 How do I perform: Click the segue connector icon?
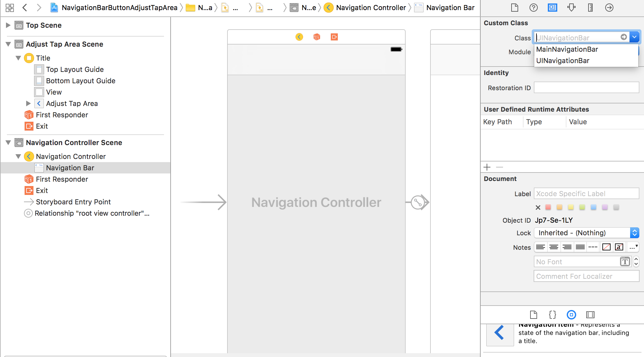(418, 202)
